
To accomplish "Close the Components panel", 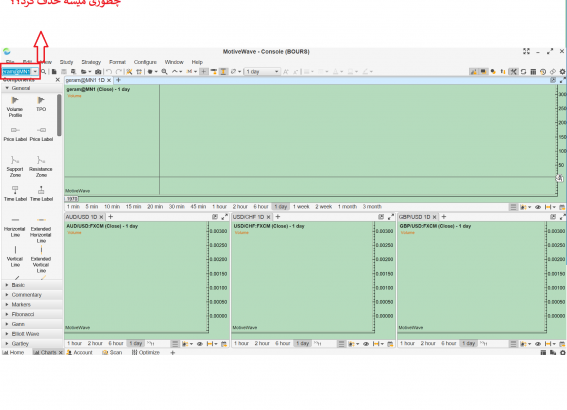I will click(57, 80).
